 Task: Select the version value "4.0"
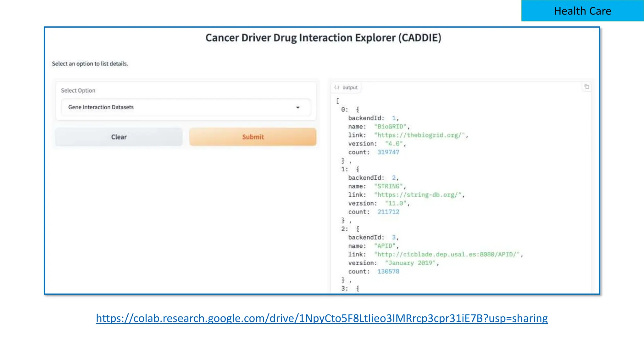coord(394,144)
